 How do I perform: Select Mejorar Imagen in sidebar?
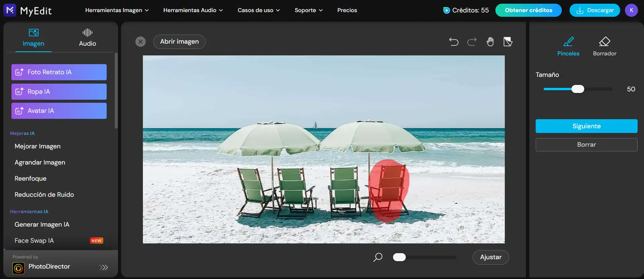[38, 146]
